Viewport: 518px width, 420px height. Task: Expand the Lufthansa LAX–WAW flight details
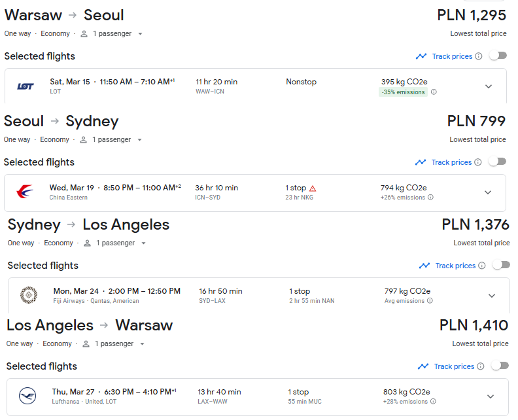coord(491,396)
